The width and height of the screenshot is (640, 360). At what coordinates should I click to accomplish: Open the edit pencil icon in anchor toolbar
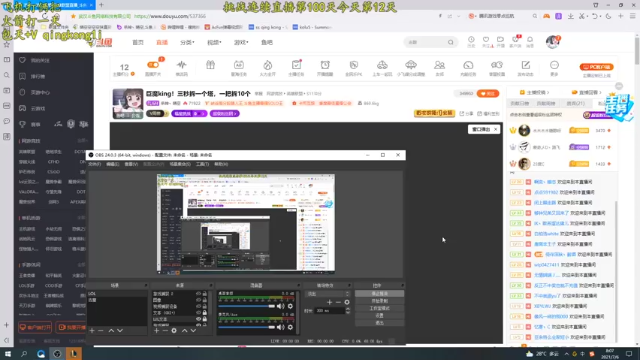pyautogui.click(x=525, y=65)
